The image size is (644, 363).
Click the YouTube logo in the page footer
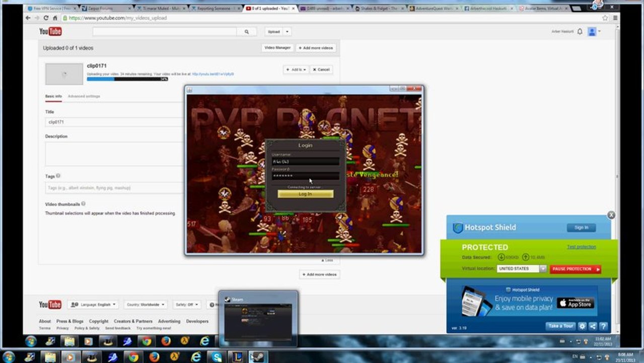coord(50,305)
